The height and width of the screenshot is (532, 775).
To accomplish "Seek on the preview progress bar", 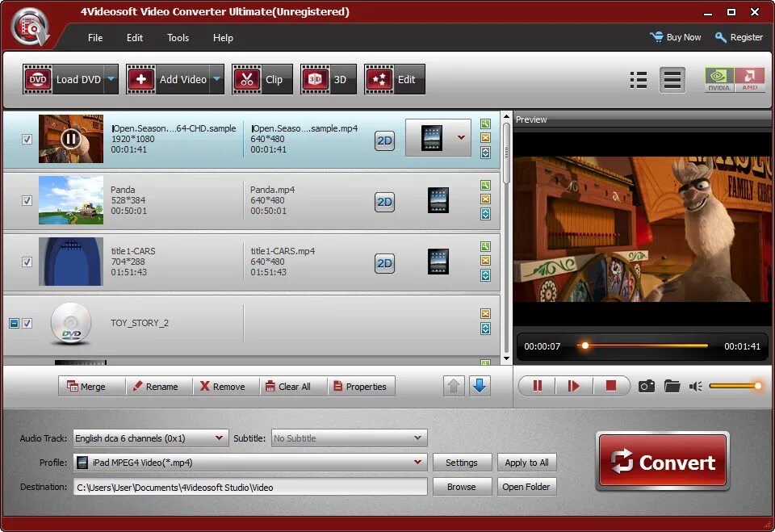I will pos(643,346).
